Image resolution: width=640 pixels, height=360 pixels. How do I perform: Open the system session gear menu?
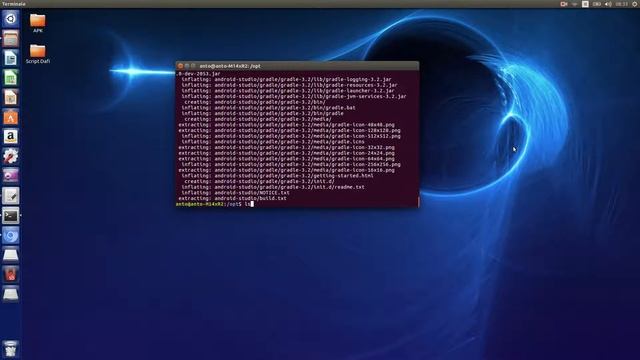(x=635, y=4)
